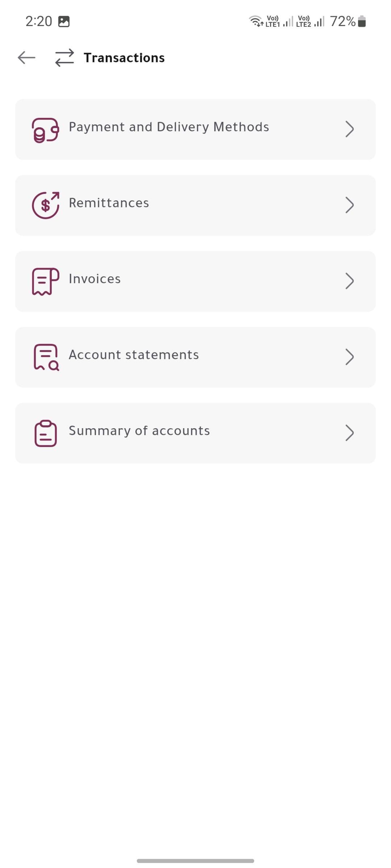Expand the Remittances chevron arrow

point(349,205)
